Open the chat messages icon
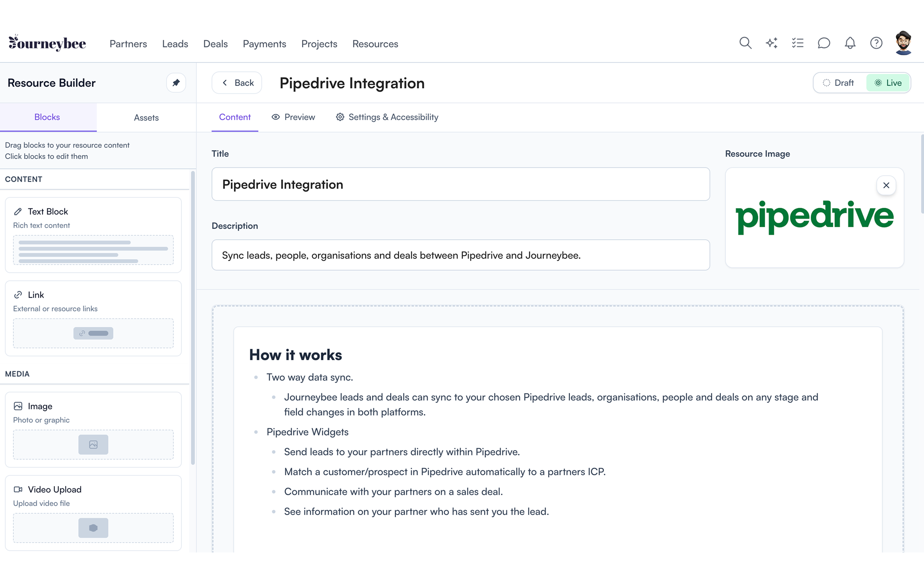The height and width of the screenshot is (577, 924). coord(824,43)
